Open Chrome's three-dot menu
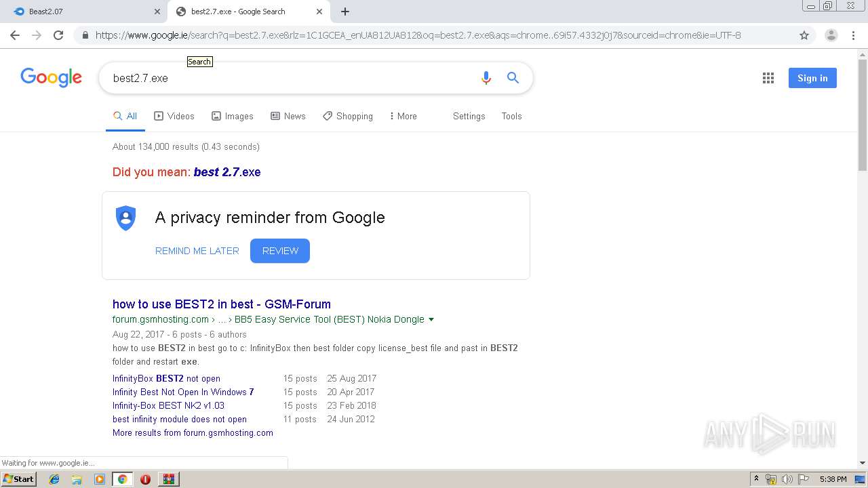 (x=853, y=35)
